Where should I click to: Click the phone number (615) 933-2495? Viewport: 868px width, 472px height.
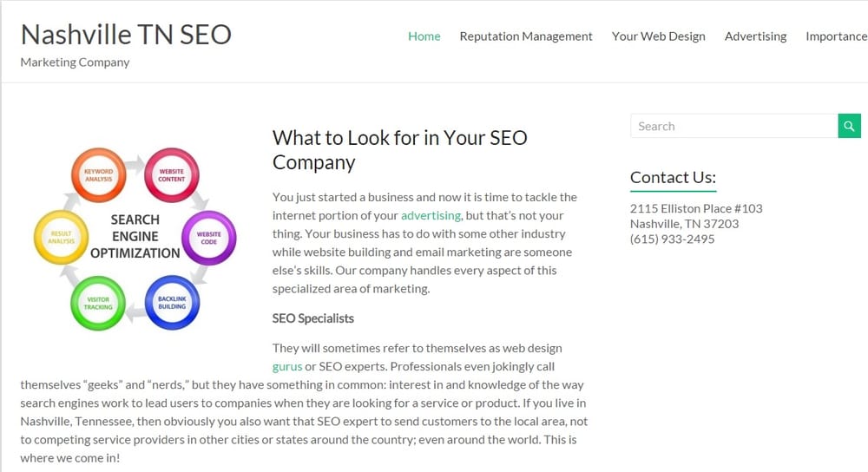[672, 239]
